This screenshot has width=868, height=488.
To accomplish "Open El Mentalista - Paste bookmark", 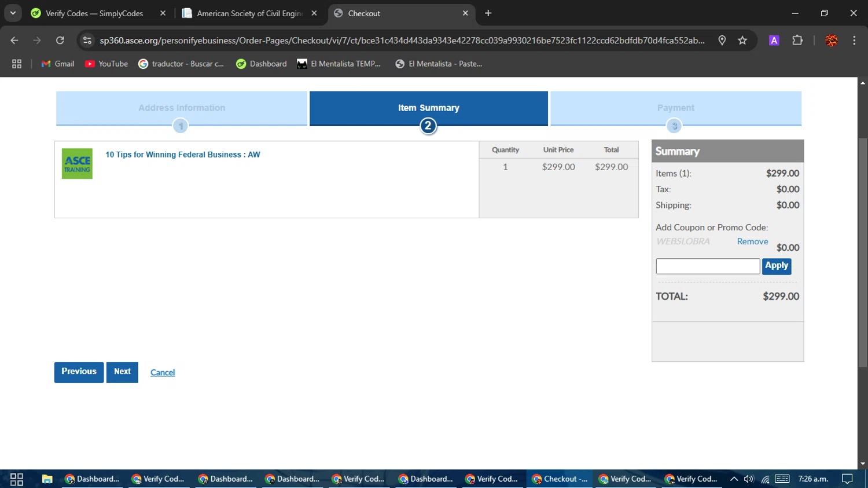I will 439,64.
